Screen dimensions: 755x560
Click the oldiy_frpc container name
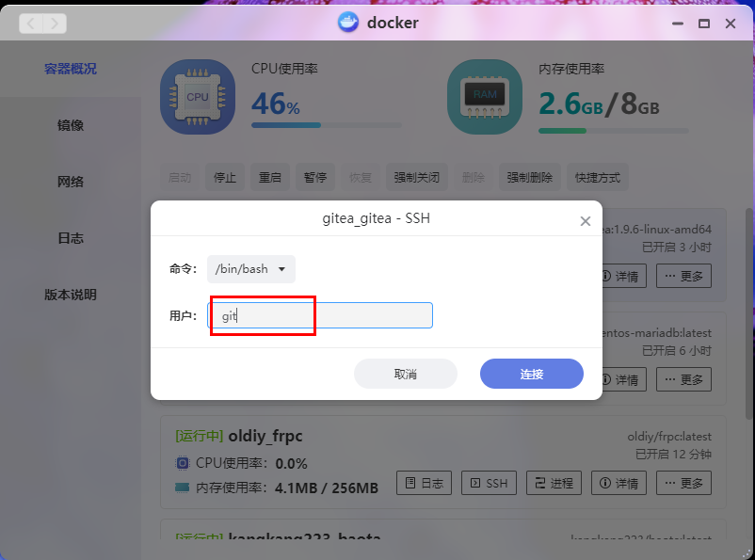(265, 436)
